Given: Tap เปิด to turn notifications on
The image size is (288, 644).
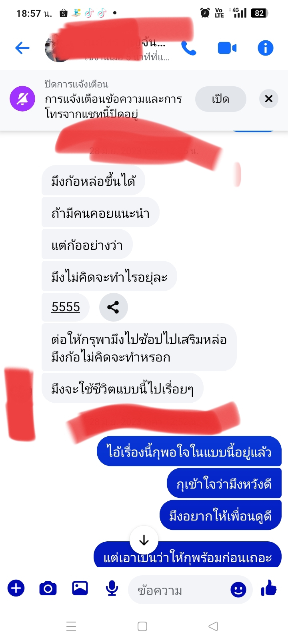Looking at the screenshot, I should pyautogui.click(x=221, y=99).
